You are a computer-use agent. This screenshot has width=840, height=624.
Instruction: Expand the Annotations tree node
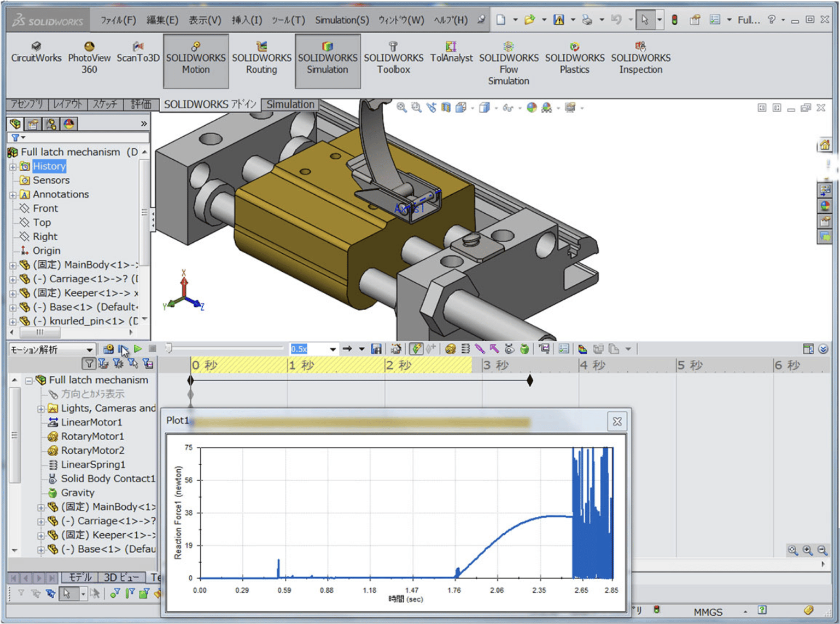13,195
